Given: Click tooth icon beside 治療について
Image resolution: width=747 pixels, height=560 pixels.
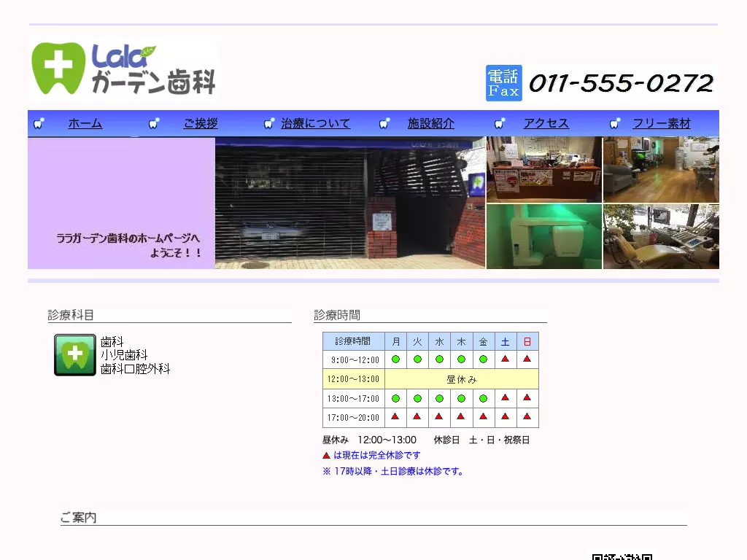Looking at the screenshot, I should [270, 124].
